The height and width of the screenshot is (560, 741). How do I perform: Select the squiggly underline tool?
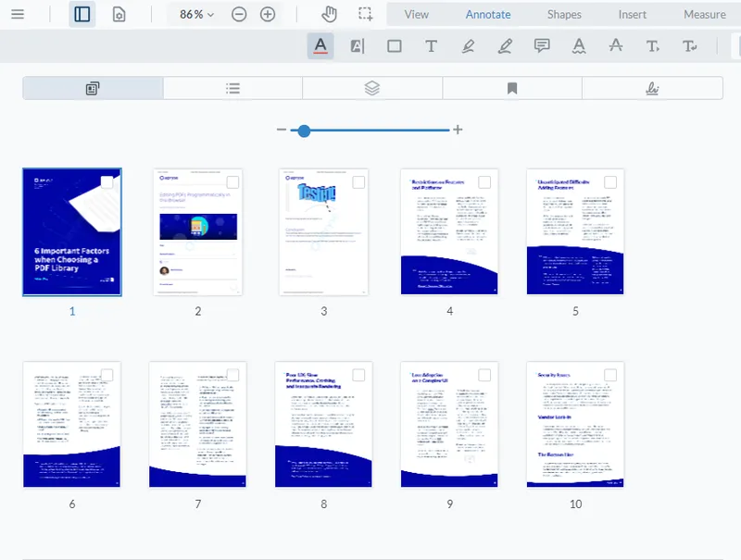click(579, 46)
